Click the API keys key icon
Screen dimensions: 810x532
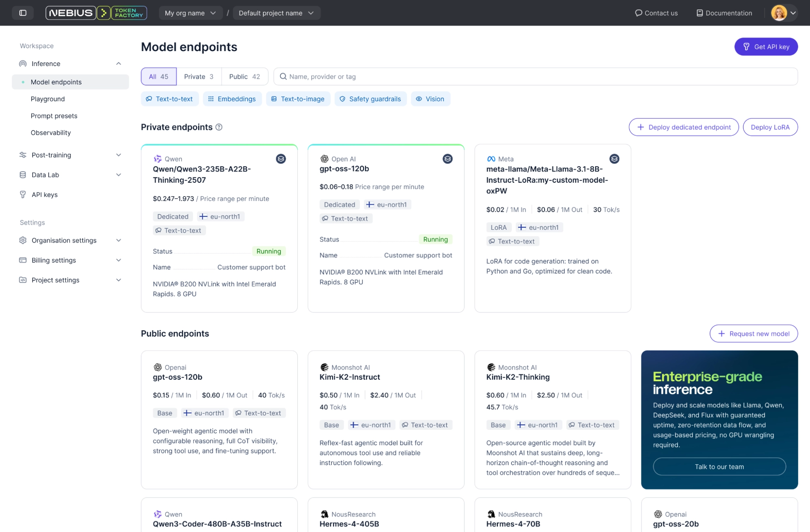pyautogui.click(x=23, y=194)
